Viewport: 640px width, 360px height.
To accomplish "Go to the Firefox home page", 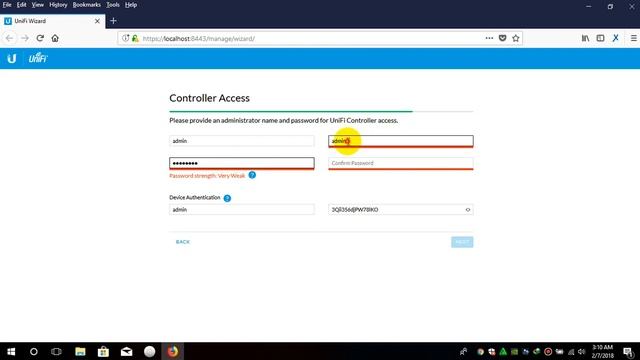I will [x=55, y=38].
